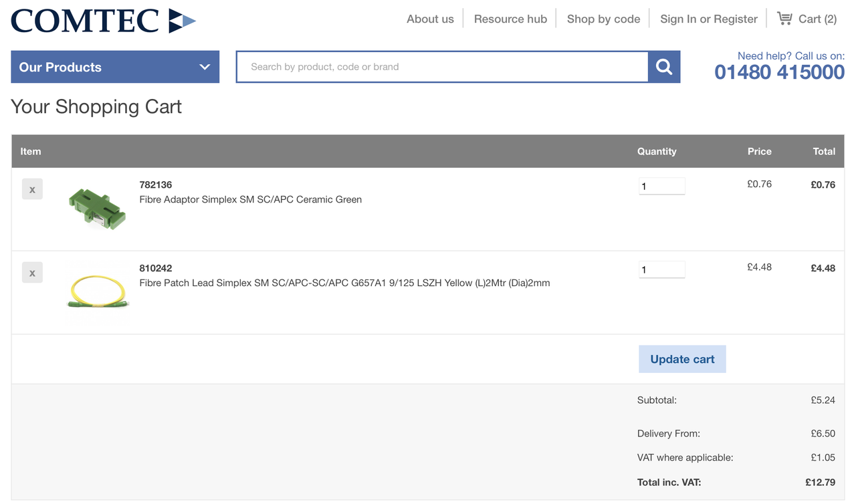Click the Your Shopping Cart heading
Viewport: 856px width, 504px height.
coord(96,107)
